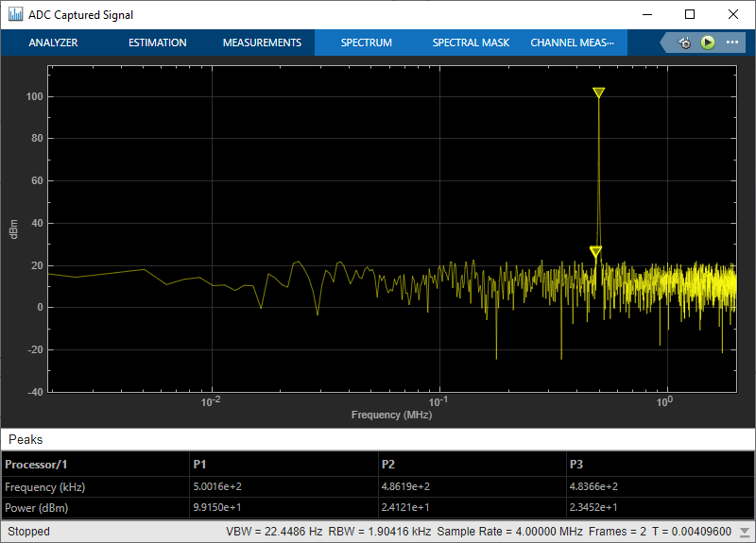Click the T = 0.00409600 status entry
Viewport: 756px width, 543px height.
pos(692,532)
